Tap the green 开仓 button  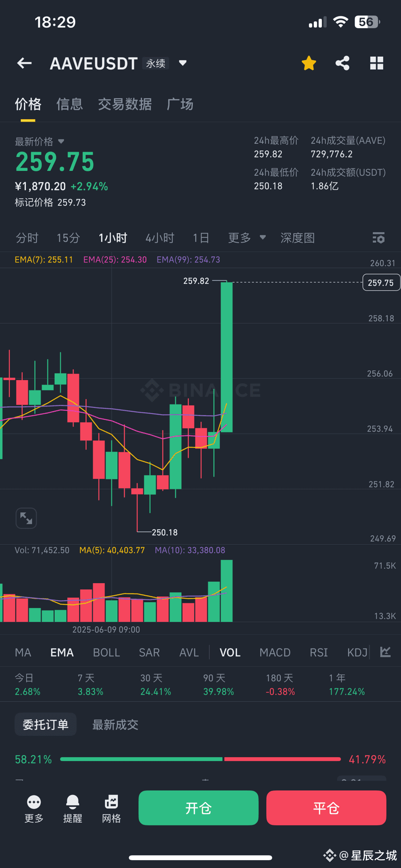click(x=199, y=808)
